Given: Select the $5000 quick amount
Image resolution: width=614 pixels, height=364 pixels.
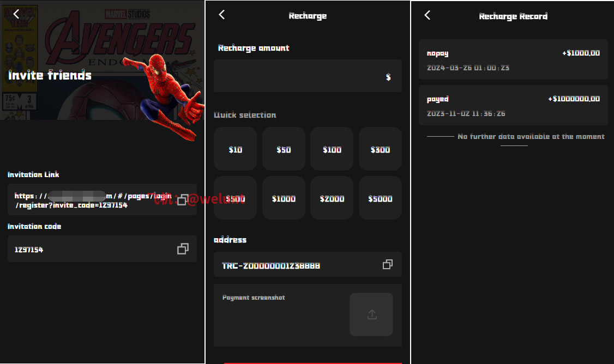Looking at the screenshot, I should tap(380, 198).
